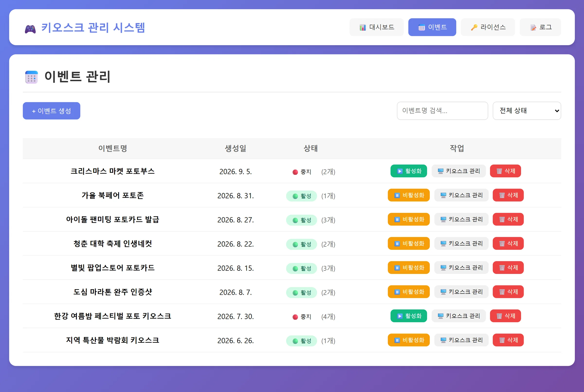Image resolution: width=584 pixels, height=392 pixels.
Task: Deactivate 지역 특산물 박람회 키오스크 event
Action: [x=409, y=340]
